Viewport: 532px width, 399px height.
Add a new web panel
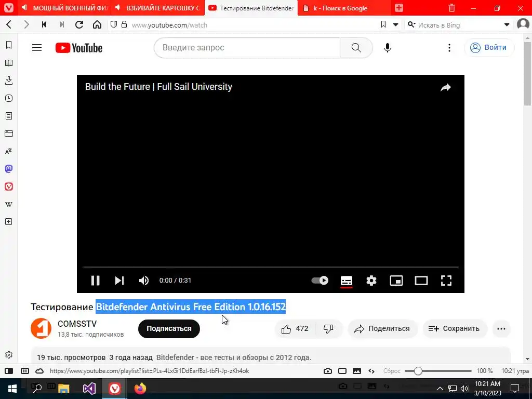pos(9,221)
